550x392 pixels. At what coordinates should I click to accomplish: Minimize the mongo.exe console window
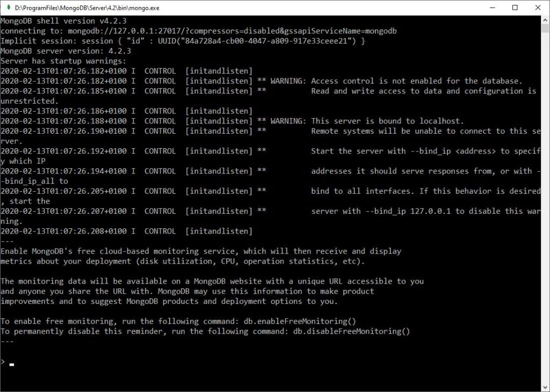point(493,8)
